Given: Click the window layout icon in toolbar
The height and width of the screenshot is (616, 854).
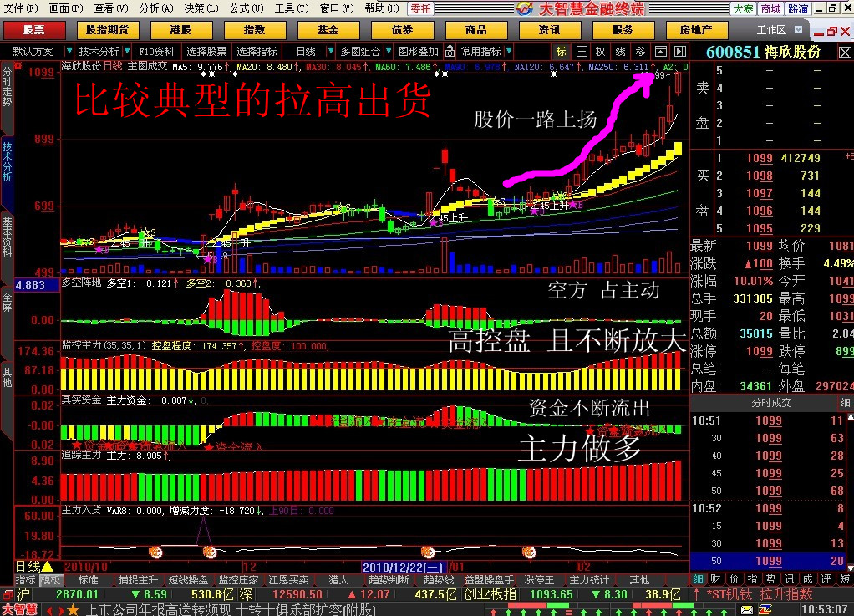Looking at the screenshot, I should point(661,52).
